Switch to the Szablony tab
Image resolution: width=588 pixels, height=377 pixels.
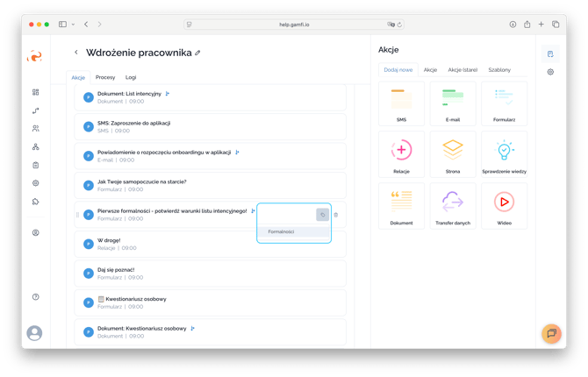499,69
